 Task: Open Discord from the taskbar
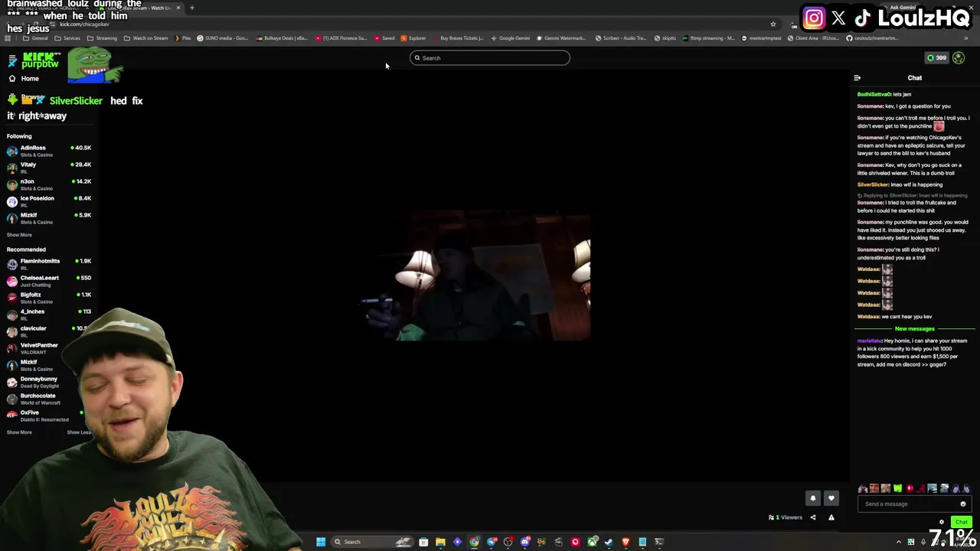click(525, 542)
